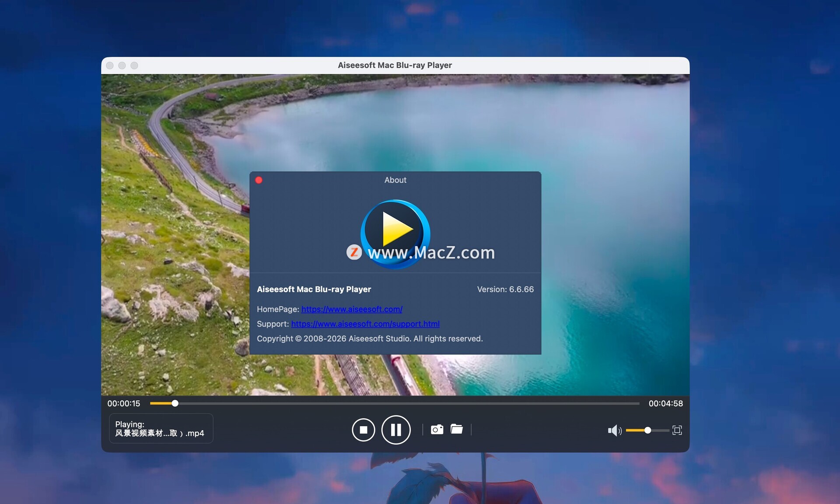
Task: Mute audio with the speaker icon
Action: coord(615,431)
